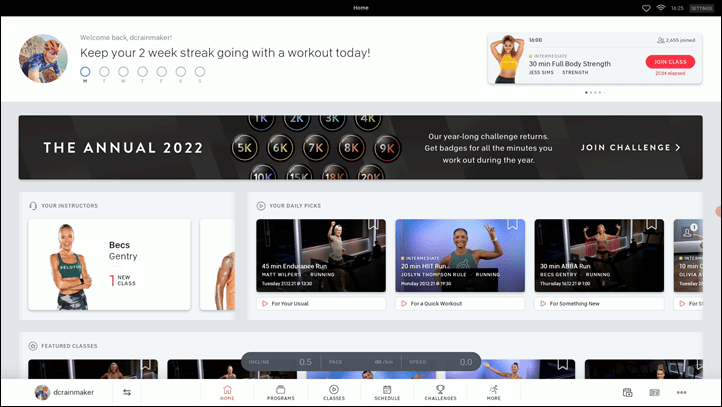Image resolution: width=722 pixels, height=407 pixels.
Task: Select the Saturday streak circle
Action: click(181, 72)
